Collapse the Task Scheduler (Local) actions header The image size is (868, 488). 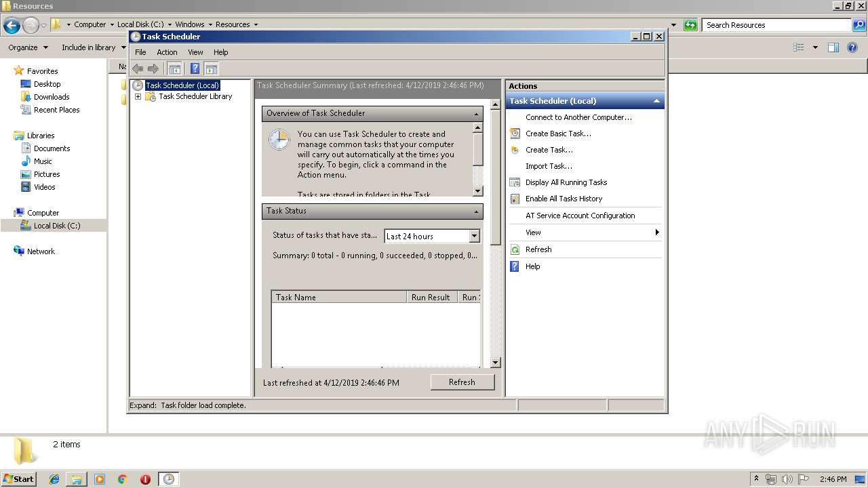coord(656,101)
